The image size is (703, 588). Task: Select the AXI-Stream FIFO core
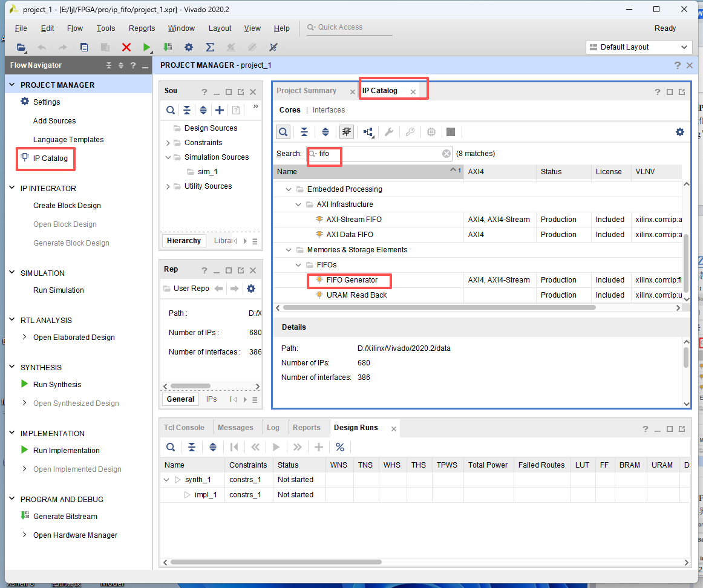[x=354, y=219]
